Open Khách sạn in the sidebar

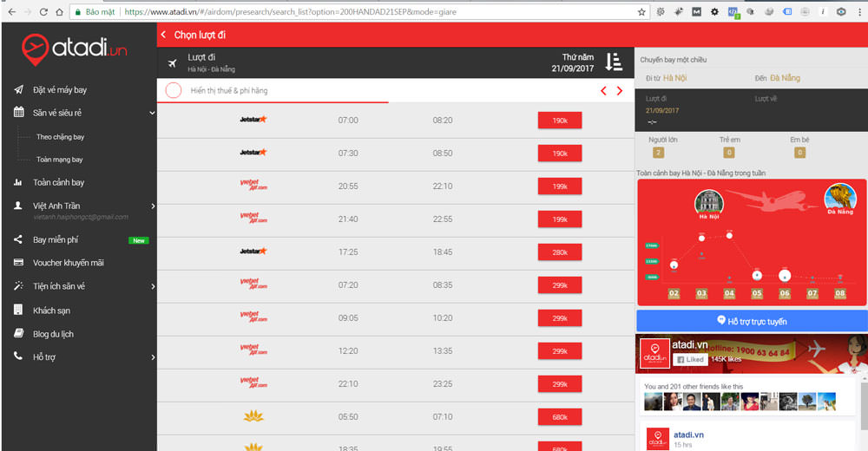[x=51, y=310]
